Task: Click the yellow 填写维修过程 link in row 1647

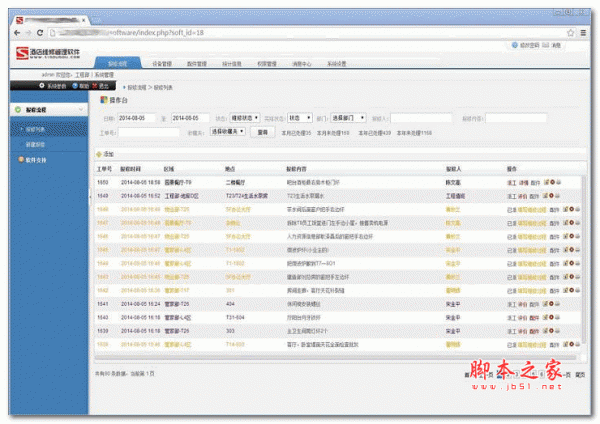Action: point(532,223)
